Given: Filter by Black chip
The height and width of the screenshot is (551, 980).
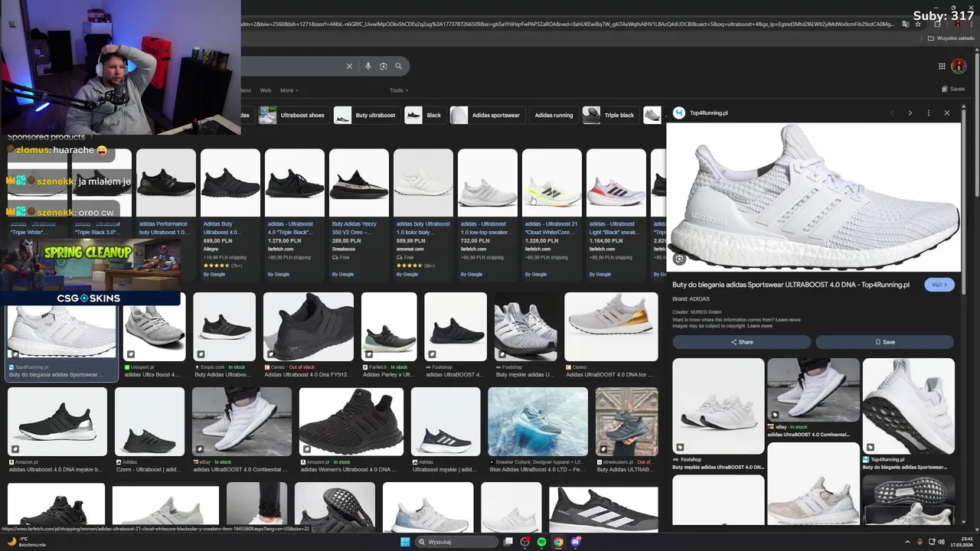Looking at the screenshot, I should 424,116.
